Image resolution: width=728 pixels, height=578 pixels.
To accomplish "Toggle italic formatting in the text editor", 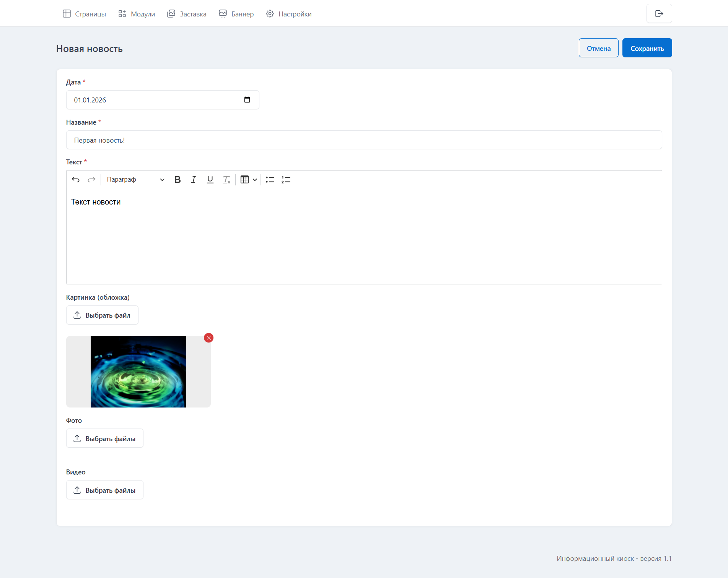I will tap(194, 180).
